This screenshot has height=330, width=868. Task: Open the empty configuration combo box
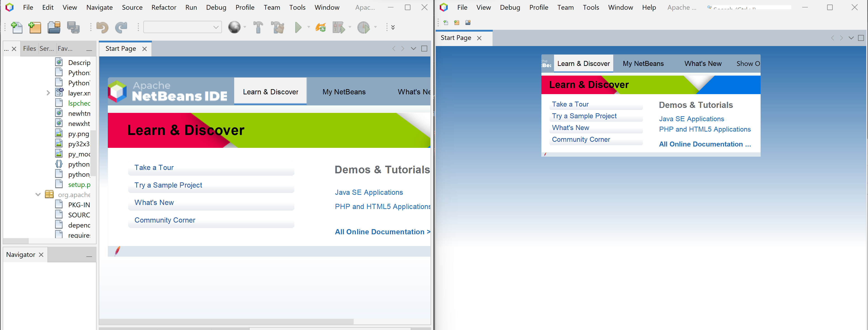(x=183, y=27)
